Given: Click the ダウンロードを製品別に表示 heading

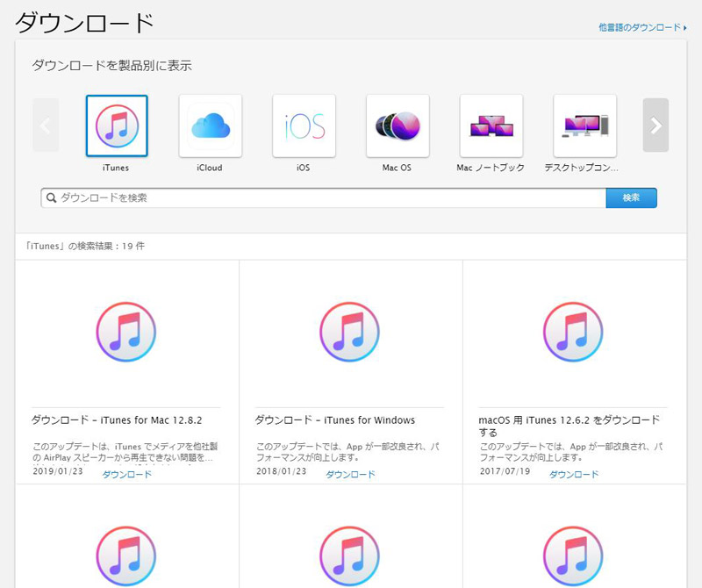Looking at the screenshot, I should 112,66.
